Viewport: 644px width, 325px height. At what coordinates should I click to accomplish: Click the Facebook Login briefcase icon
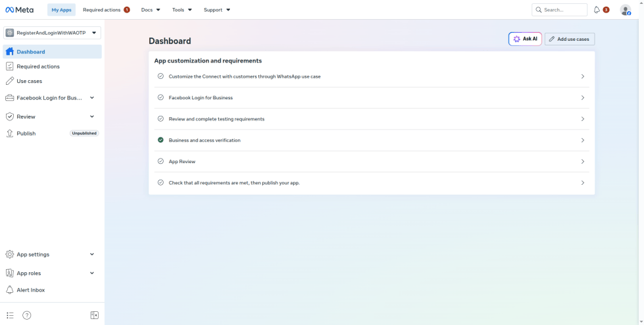(x=9, y=98)
